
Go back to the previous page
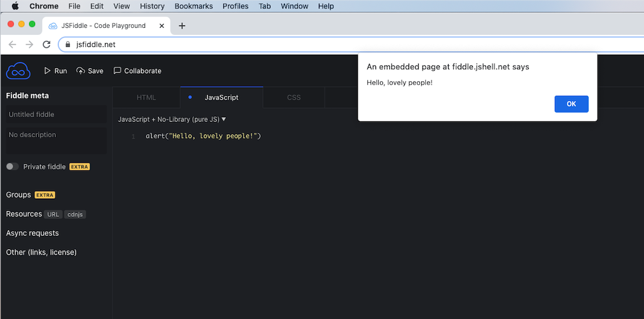coord(13,44)
